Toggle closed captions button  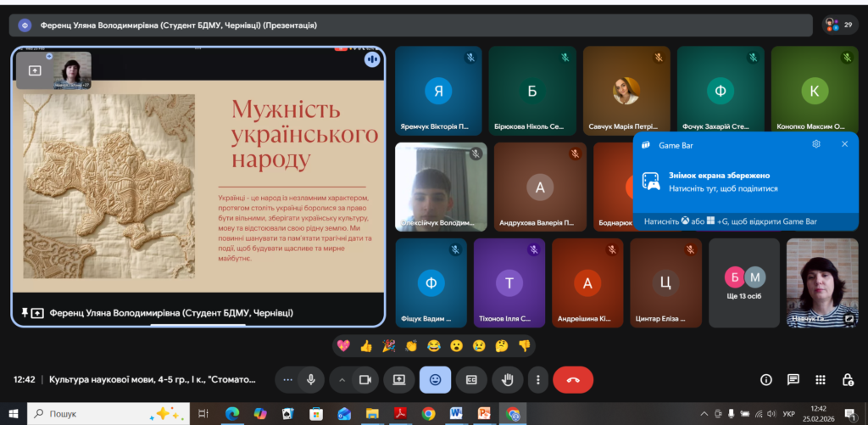point(471,379)
